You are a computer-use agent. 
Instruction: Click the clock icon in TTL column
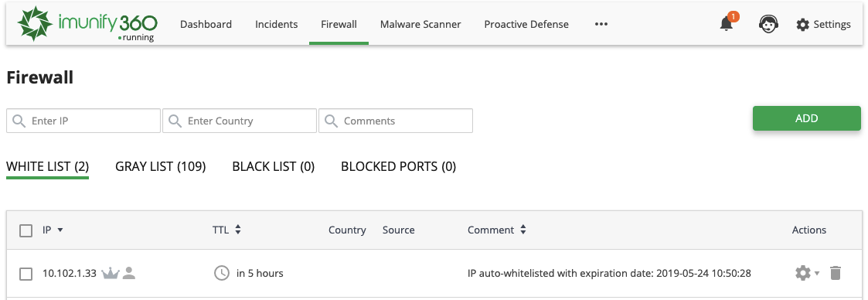point(221,273)
